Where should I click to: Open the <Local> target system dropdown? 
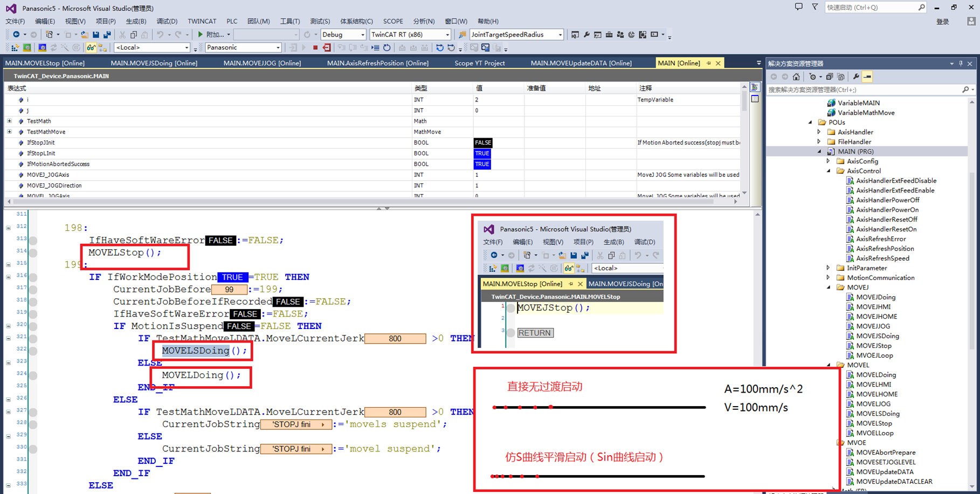(x=187, y=47)
